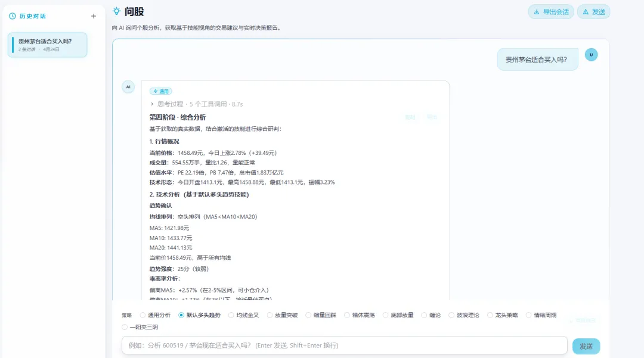
Task: Click the 发送 button beside input box
Action: click(x=586, y=346)
